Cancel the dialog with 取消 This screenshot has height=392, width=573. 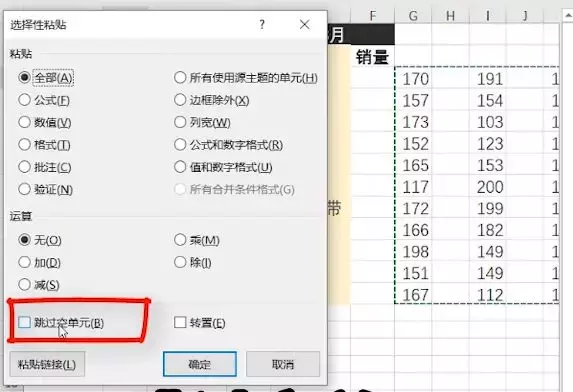point(283,364)
